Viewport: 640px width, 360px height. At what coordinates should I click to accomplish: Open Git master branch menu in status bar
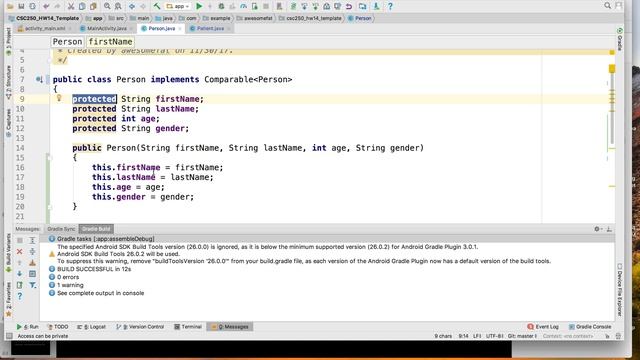pyautogui.click(x=522, y=336)
